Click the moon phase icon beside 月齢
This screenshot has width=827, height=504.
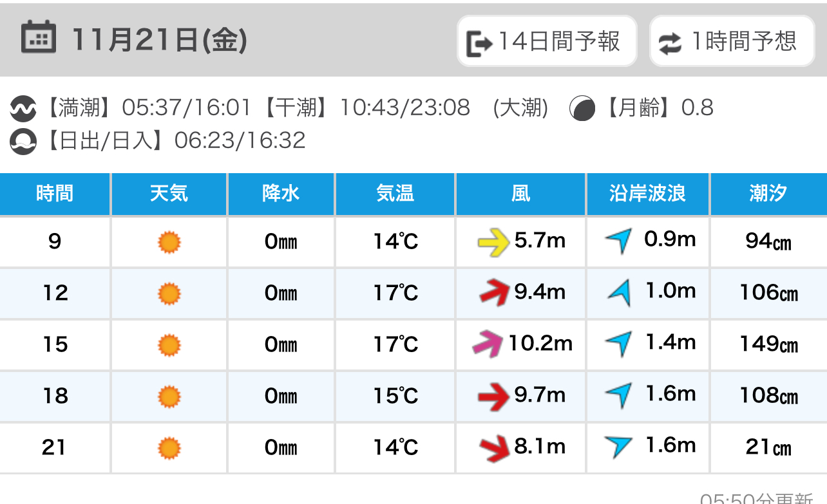[582, 109]
